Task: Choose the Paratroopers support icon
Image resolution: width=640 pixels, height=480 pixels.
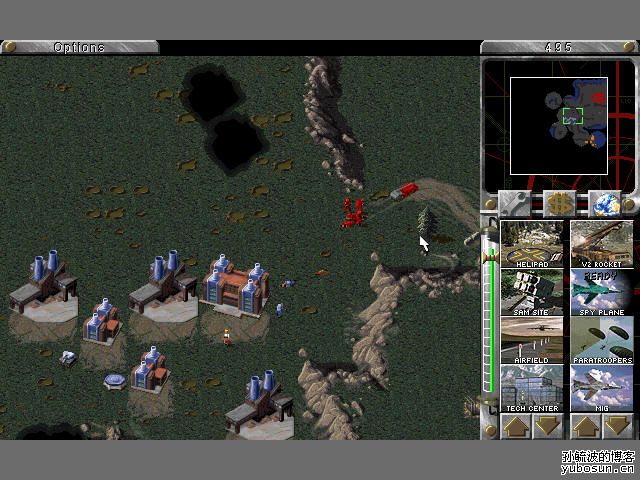Action: coord(602,340)
